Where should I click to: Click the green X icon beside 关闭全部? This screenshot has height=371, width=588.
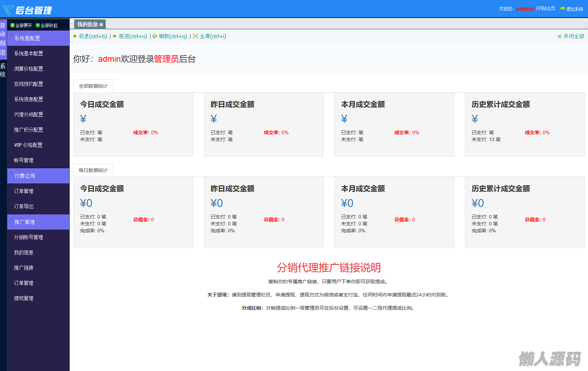pyautogui.click(x=559, y=36)
